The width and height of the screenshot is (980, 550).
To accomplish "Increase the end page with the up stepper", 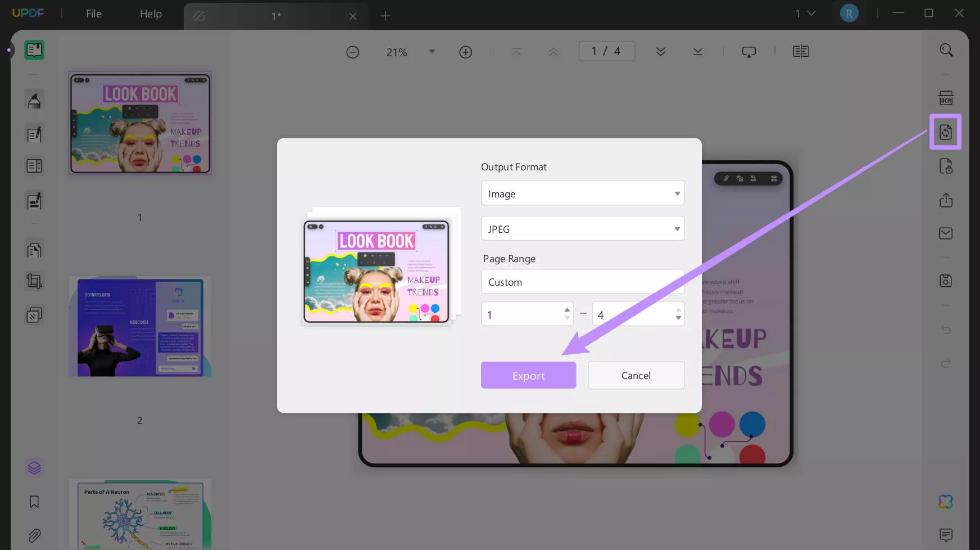I will [677, 310].
